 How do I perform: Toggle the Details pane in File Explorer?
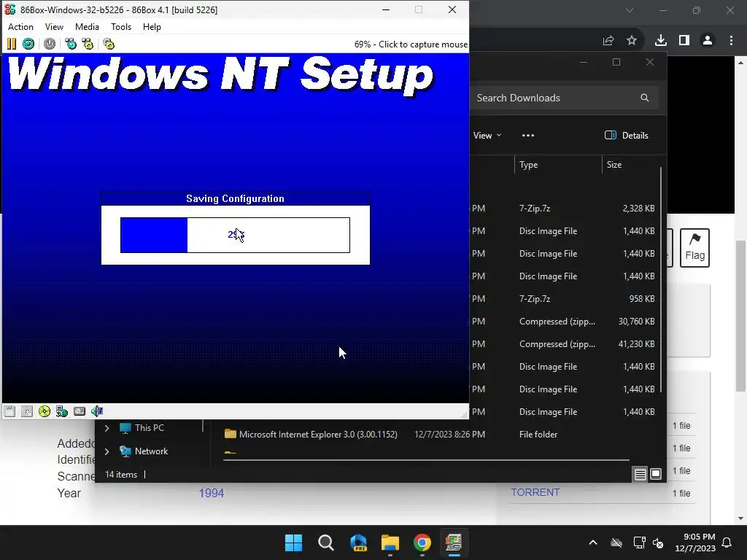click(x=627, y=136)
